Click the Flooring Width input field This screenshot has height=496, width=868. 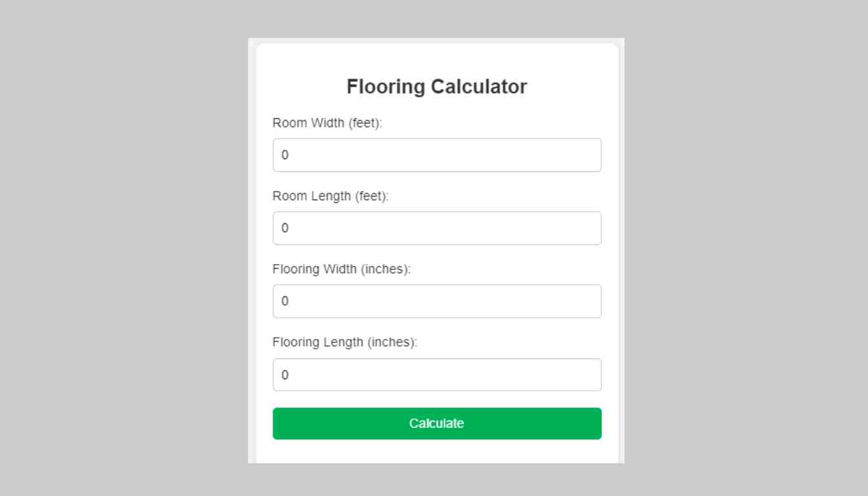437,301
